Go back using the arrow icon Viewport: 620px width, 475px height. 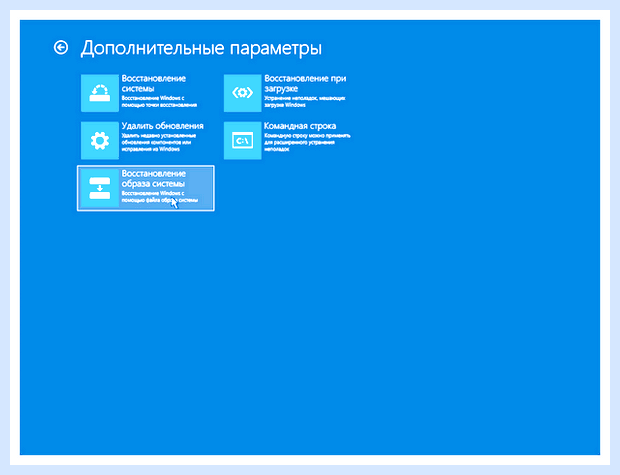[61, 48]
